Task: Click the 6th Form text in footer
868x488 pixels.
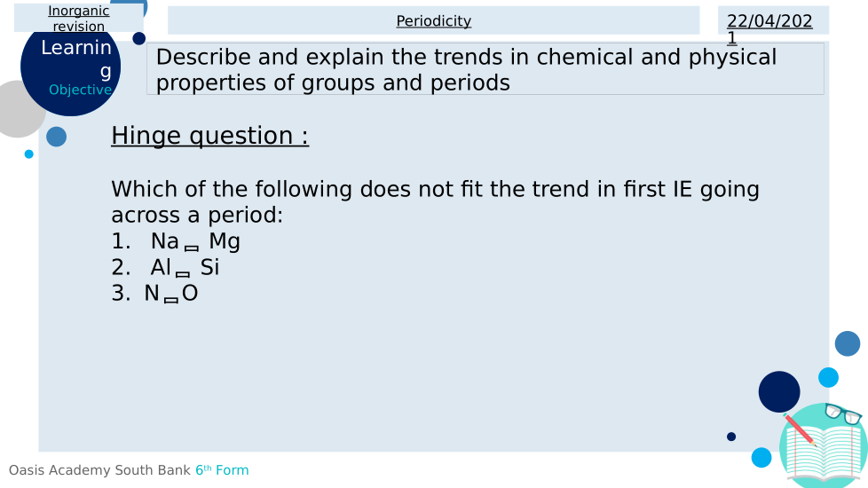Action: pos(222,470)
